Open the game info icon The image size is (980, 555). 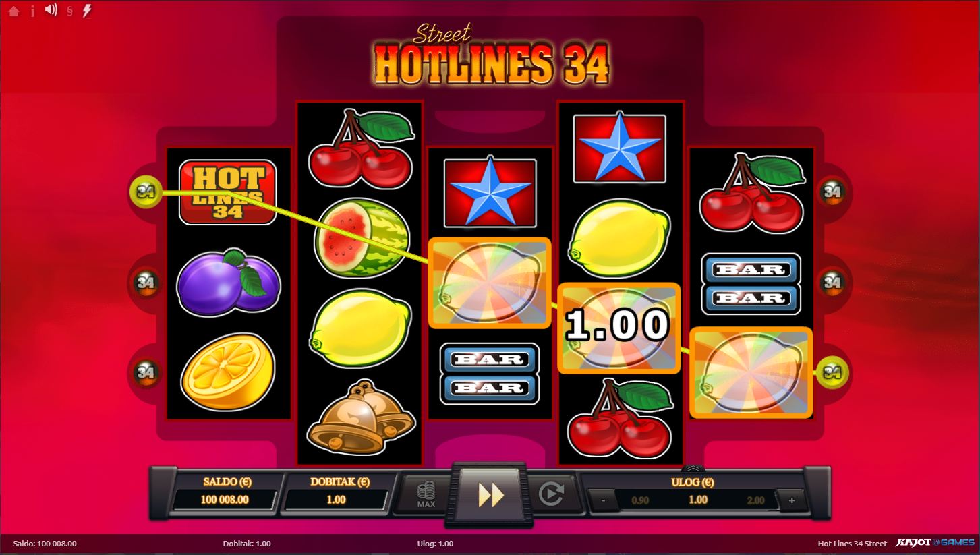pos(32,11)
